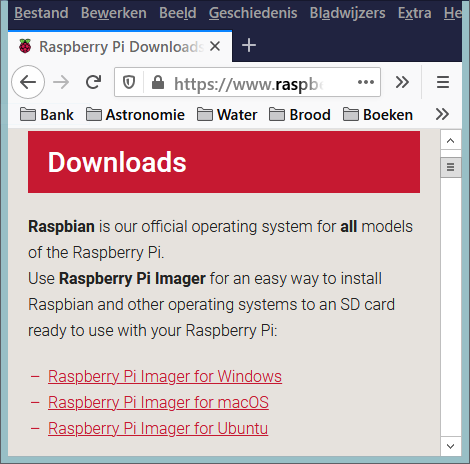The image size is (470, 464).
Task: Go forward with the arrow button
Action: tap(61, 82)
